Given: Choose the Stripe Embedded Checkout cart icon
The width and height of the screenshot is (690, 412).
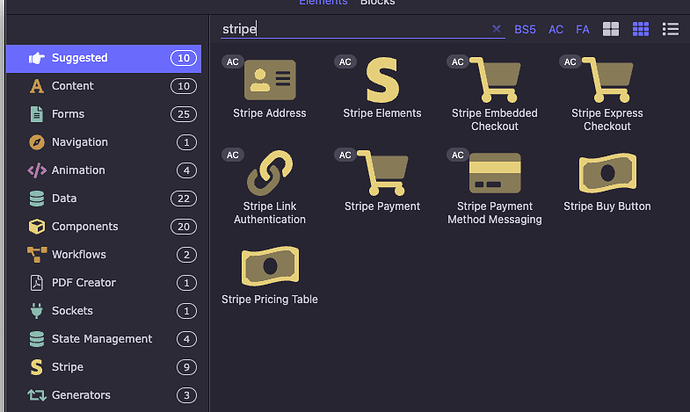Looking at the screenshot, I should coord(495,80).
